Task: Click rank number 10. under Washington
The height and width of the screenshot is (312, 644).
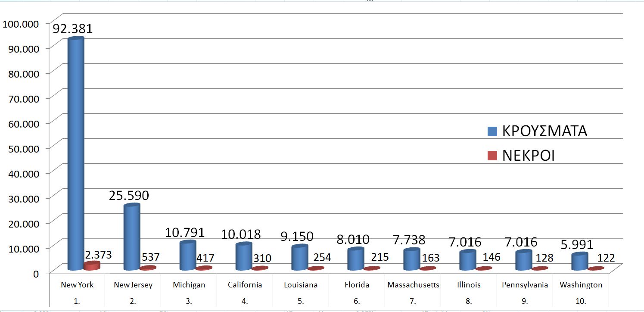Action: click(x=580, y=301)
